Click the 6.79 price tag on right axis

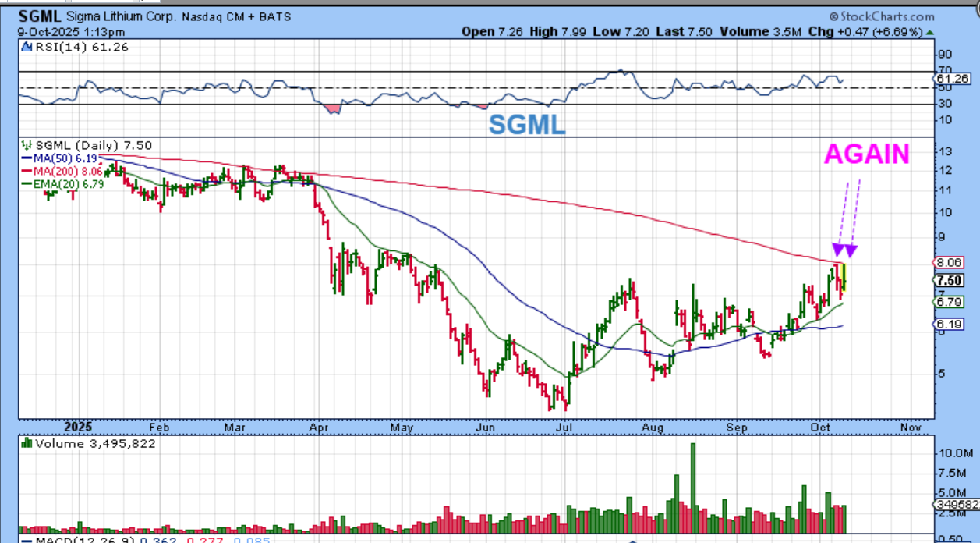click(x=947, y=302)
